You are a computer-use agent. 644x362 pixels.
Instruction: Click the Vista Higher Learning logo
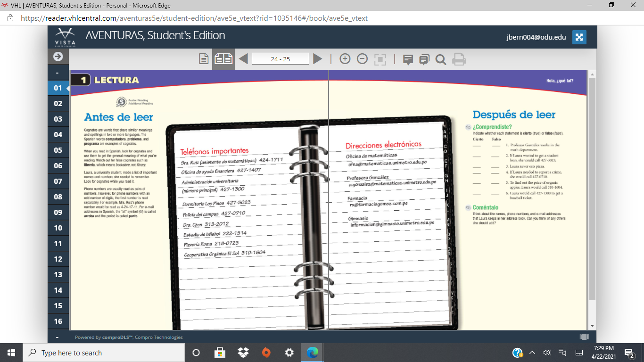(65, 37)
